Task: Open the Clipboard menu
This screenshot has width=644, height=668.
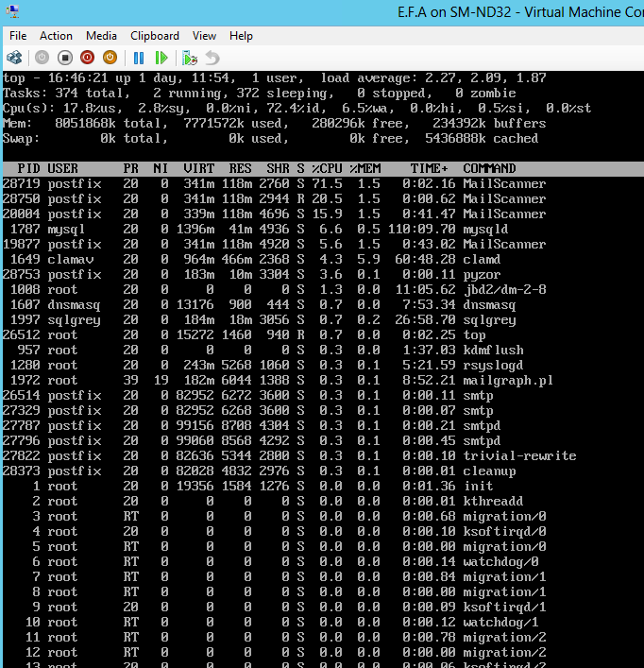Action: (155, 35)
